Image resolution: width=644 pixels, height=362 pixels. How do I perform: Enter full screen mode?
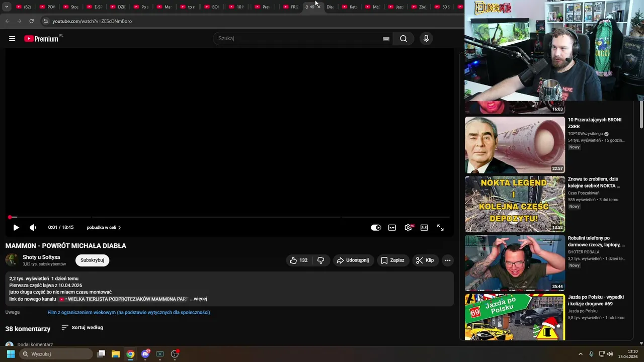[440, 227]
